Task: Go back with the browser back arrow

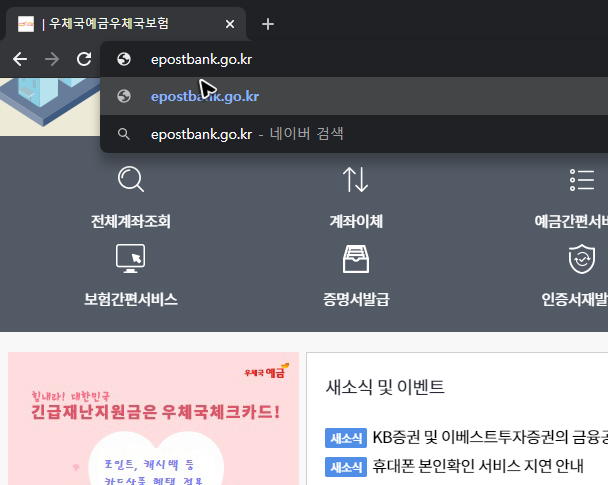Action: [20, 59]
